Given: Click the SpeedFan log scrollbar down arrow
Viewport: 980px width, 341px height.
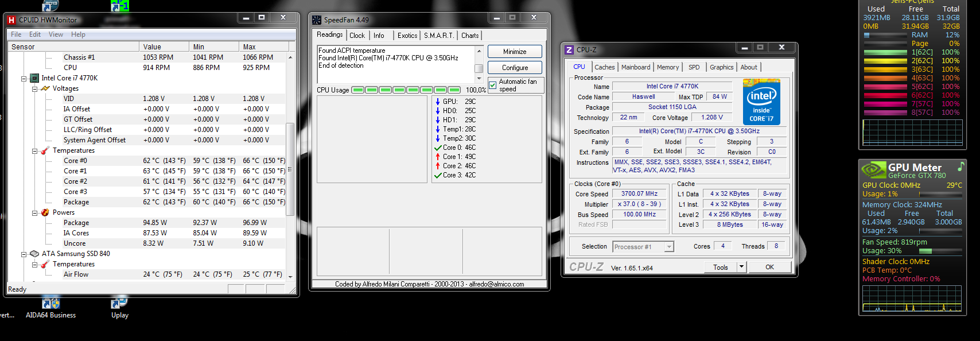Looking at the screenshot, I should pyautogui.click(x=479, y=77).
